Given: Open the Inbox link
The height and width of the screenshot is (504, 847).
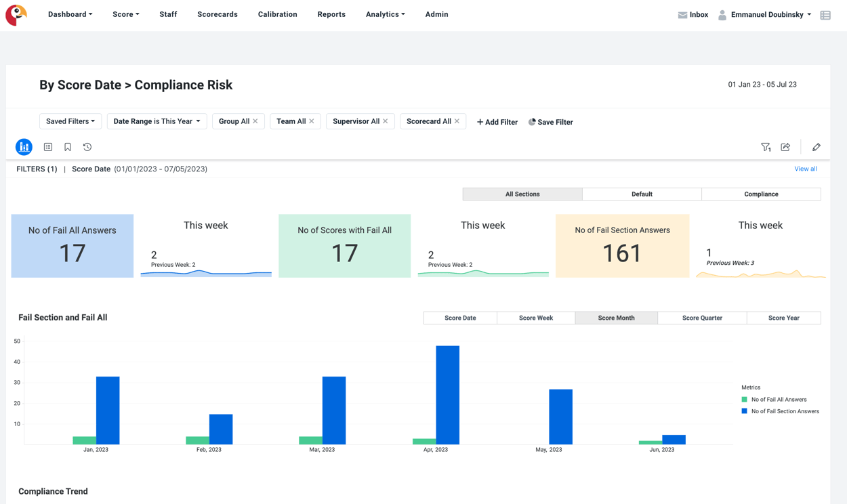Looking at the screenshot, I should 699,14.
